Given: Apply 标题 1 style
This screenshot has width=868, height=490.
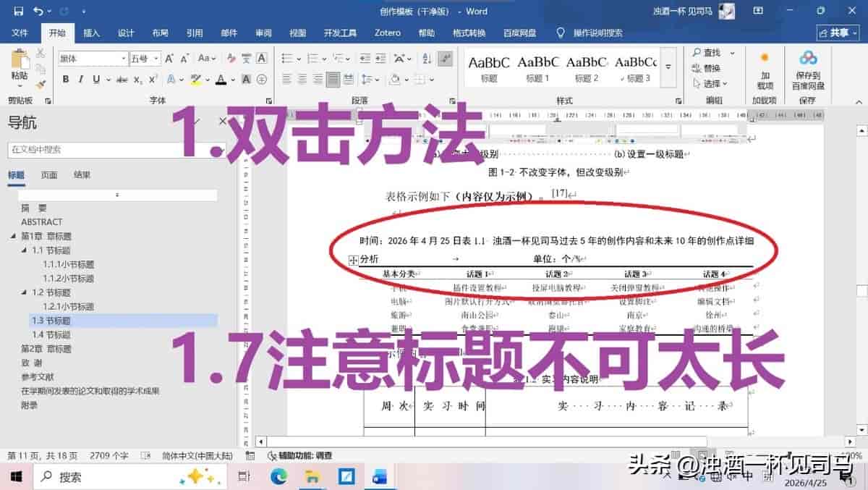Looking at the screenshot, I should [538, 68].
